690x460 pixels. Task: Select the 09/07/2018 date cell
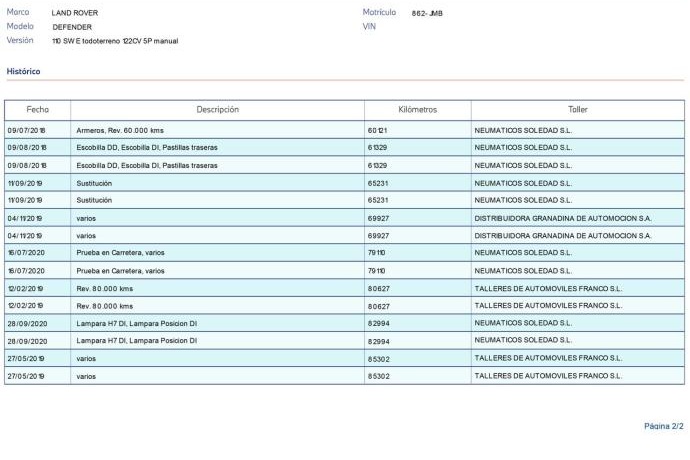coord(27,131)
